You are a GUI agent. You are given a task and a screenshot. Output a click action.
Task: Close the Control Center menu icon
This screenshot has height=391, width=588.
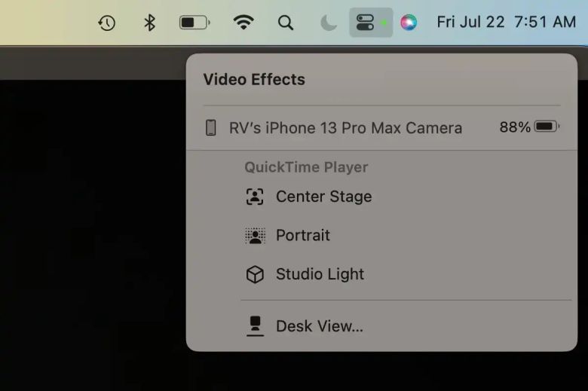[366, 23]
